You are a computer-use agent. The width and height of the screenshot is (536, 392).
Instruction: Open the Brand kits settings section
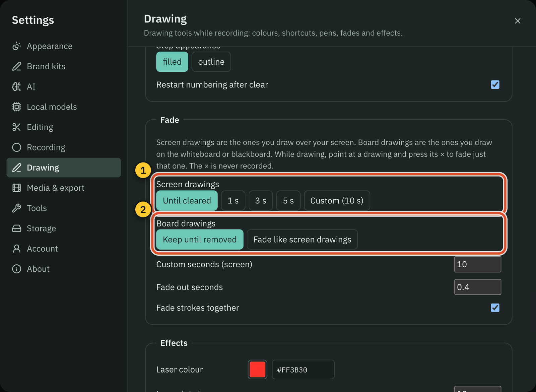pyautogui.click(x=64, y=66)
